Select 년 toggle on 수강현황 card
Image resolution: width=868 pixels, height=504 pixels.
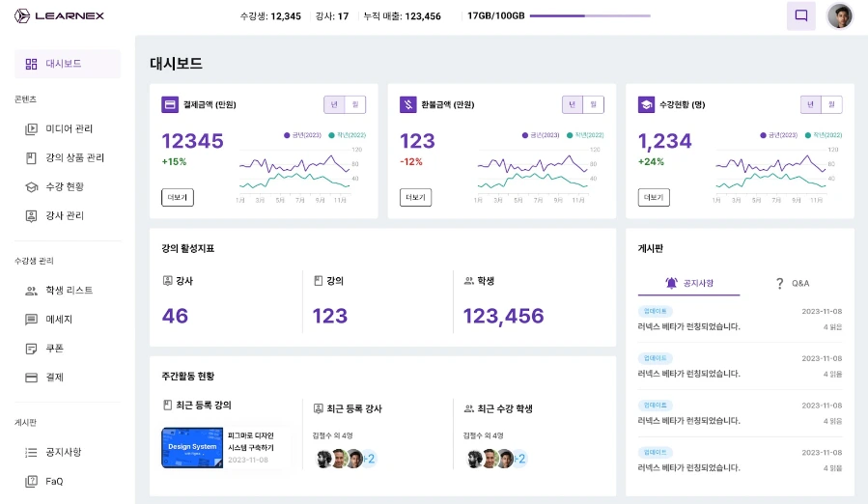811,104
